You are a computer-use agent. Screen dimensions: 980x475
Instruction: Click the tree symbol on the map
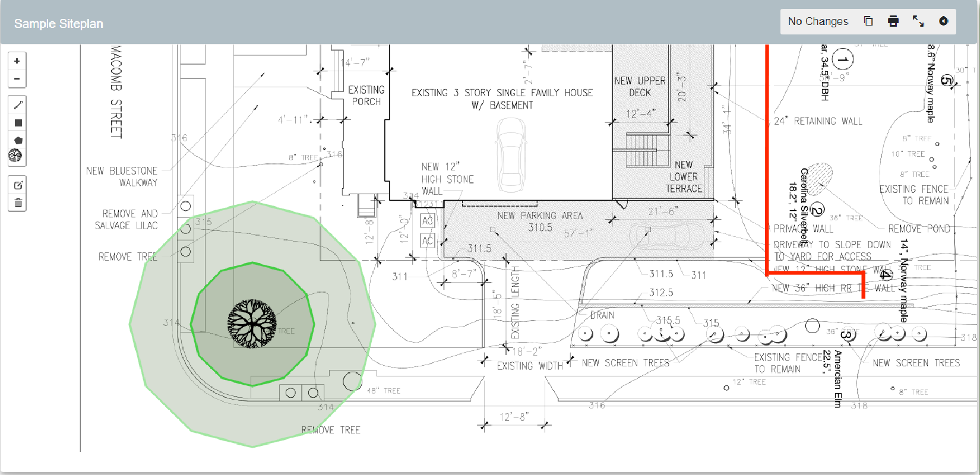(252, 324)
